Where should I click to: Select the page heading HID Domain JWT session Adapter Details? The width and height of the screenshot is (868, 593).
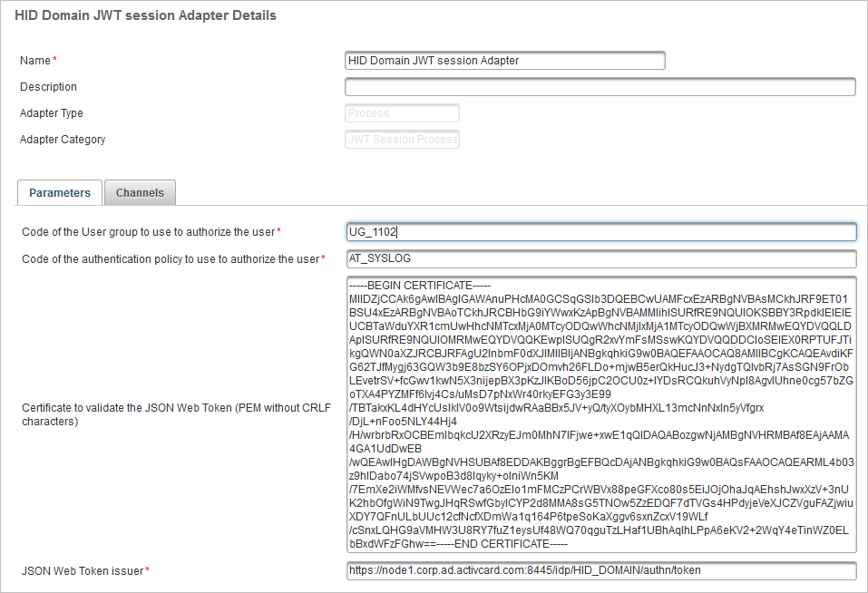tap(146, 15)
